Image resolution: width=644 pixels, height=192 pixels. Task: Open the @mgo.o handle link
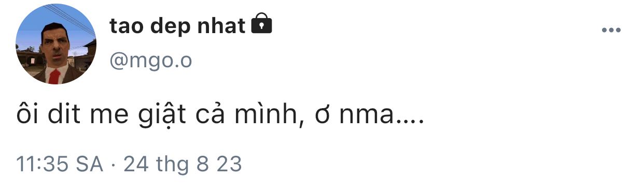pos(150,61)
